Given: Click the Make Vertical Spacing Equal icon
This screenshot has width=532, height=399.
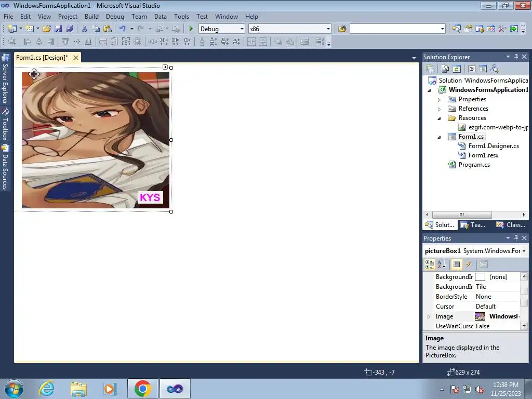Looking at the screenshot, I should (x=202, y=42).
